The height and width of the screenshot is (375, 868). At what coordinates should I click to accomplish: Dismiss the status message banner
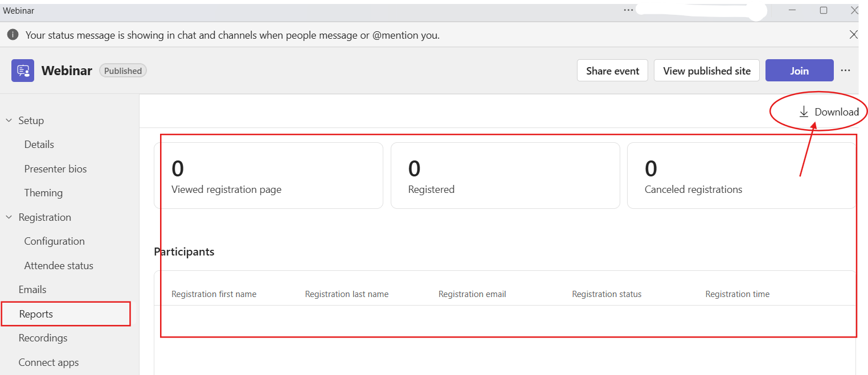pyautogui.click(x=853, y=35)
